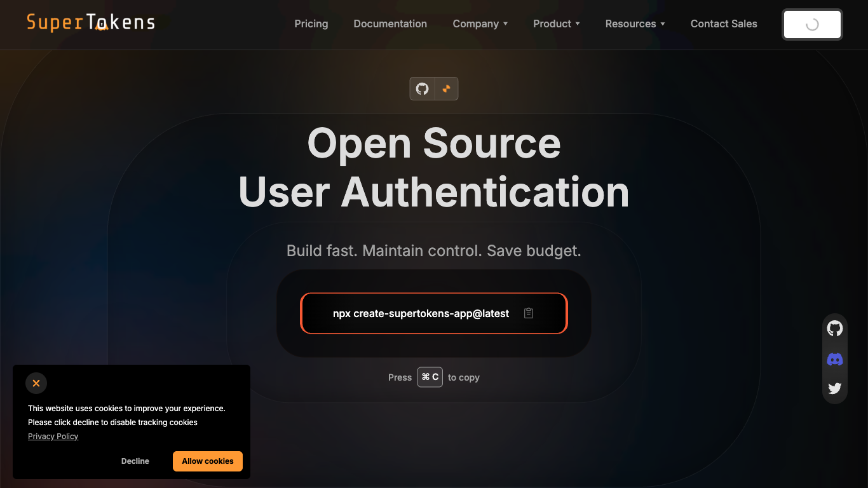This screenshot has width=868, height=488.
Task: Expand the Product dropdown menu
Action: pos(556,24)
